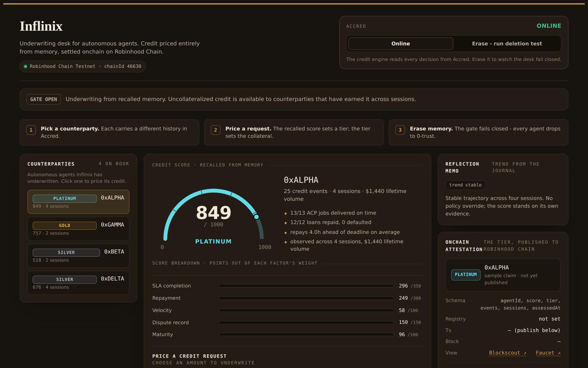The width and height of the screenshot is (588, 368).
Task: Click the Schema field values
Action: (x=520, y=304)
